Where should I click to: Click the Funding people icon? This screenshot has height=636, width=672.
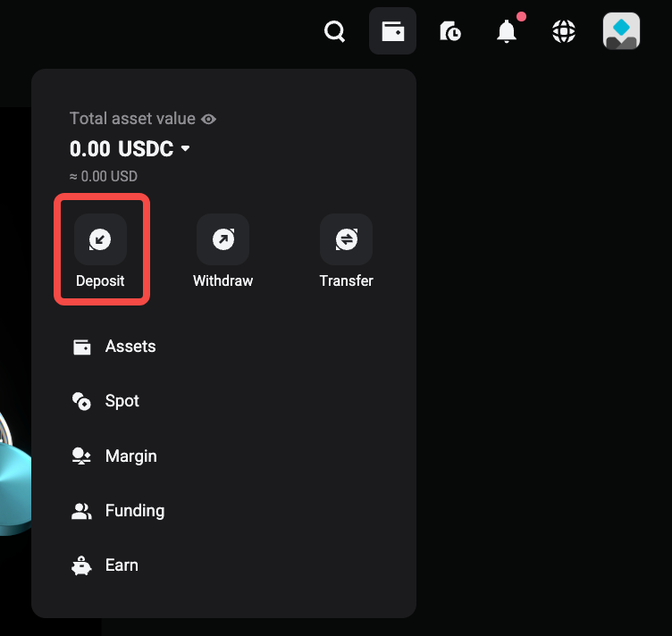coord(81,511)
